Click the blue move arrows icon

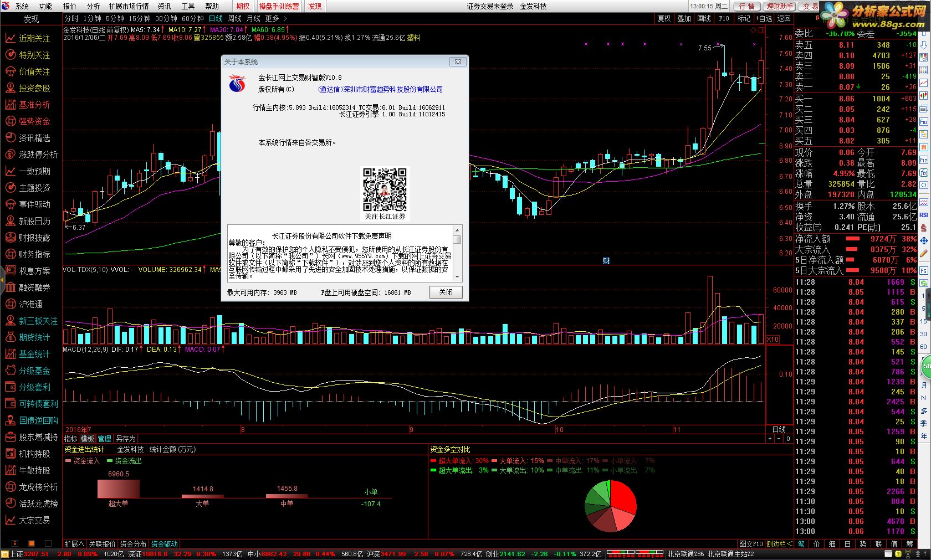(x=924, y=241)
